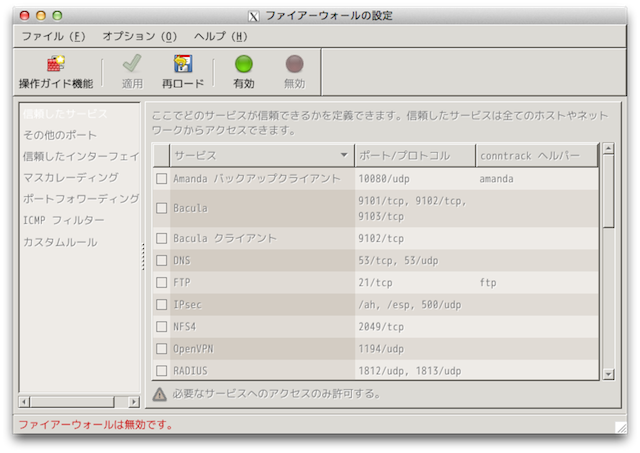Screen dimensions: 640x453
Task: Click the warning triangle icon below table
Action: pyautogui.click(x=159, y=394)
